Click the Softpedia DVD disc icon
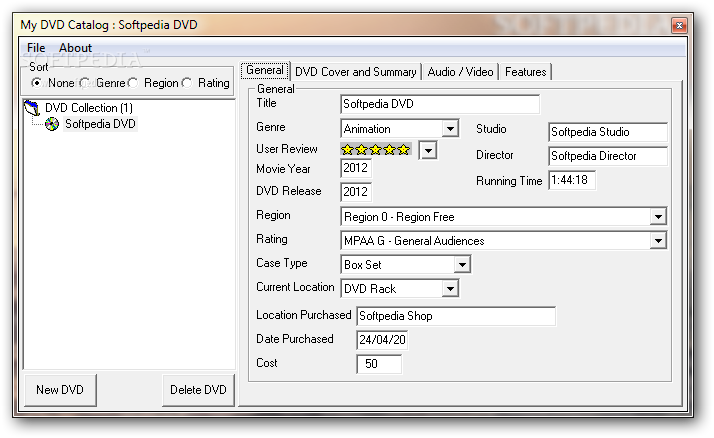 (52, 124)
